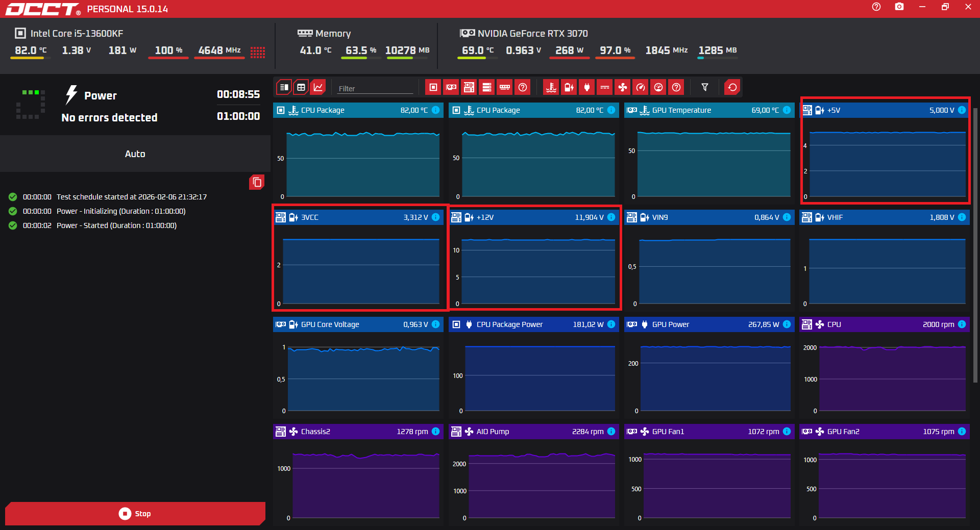980x530 pixels.
Task: Toggle the speedometer frequency sensor filter icon
Action: (641, 87)
